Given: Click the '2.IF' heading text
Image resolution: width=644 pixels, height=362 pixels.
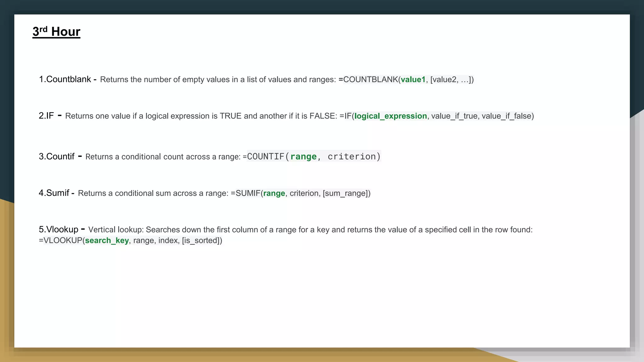Looking at the screenshot, I should [46, 116].
